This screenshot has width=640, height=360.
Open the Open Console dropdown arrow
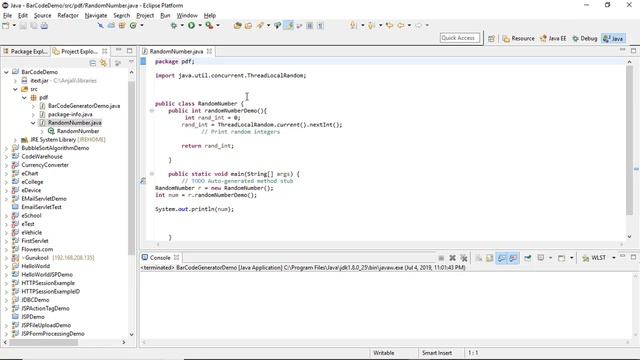click(571, 258)
